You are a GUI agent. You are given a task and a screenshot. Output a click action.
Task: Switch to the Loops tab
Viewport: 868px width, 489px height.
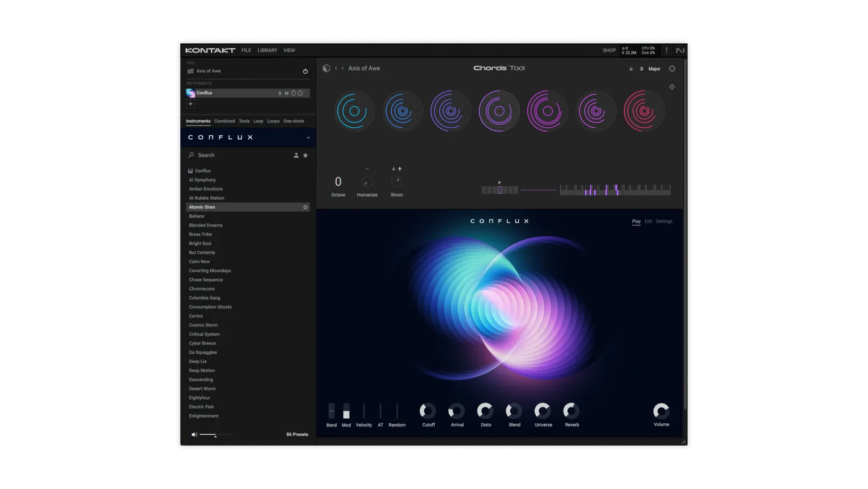tap(273, 121)
